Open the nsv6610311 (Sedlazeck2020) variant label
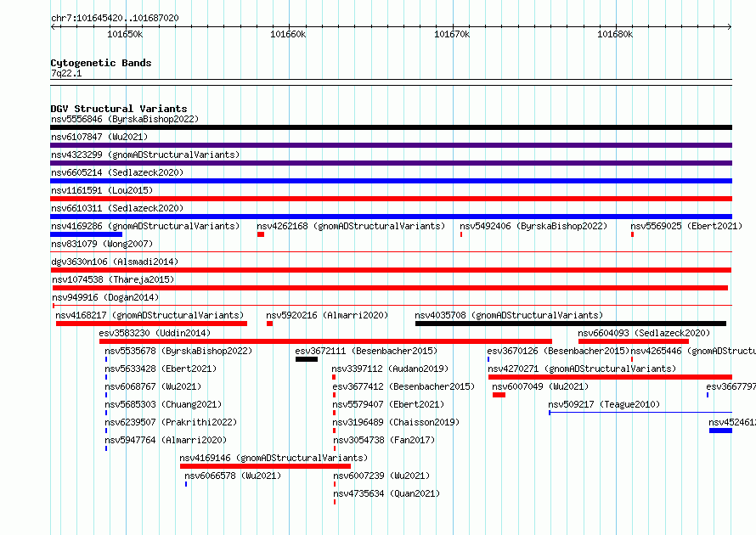The height and width of the screenshot is (535, 756). click(117, 208)
